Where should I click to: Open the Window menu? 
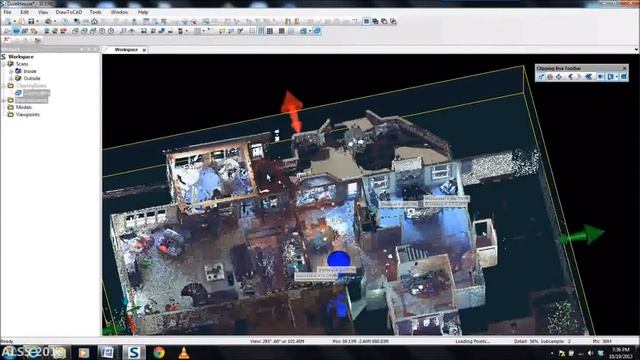click(119, 12)
